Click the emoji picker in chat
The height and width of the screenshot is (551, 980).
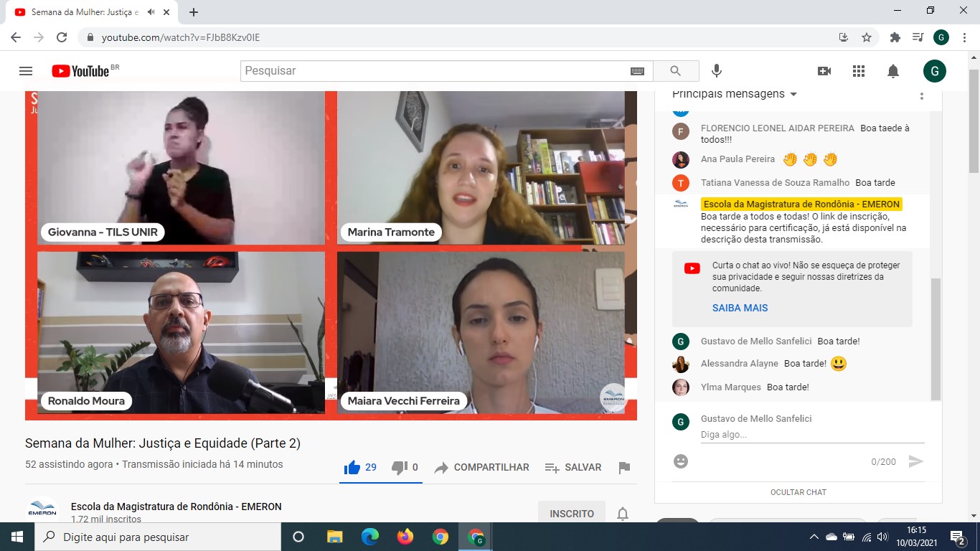[681, 461]
